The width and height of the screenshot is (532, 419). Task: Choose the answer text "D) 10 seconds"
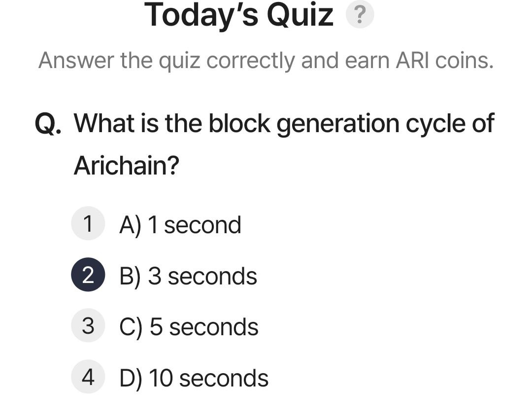pyautogui.click(x=194, y=378)
